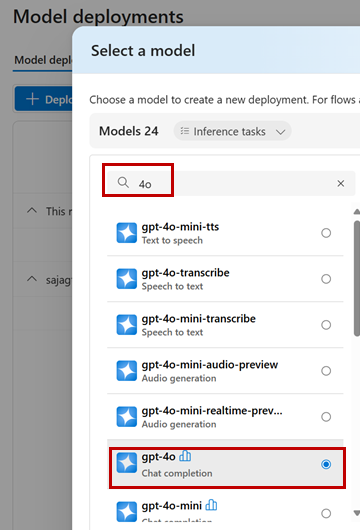Select the gpt-4o-mini-tts radio button
Screen dimensions: 360x530
[326, 233]
